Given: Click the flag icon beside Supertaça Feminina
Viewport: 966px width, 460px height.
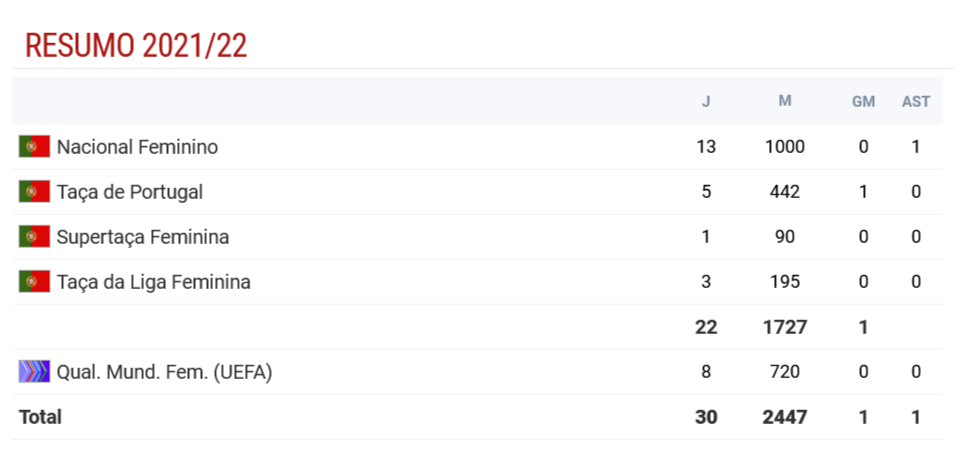Looking at the screenshot, I should pyautogui.click(x=34, y=237).
